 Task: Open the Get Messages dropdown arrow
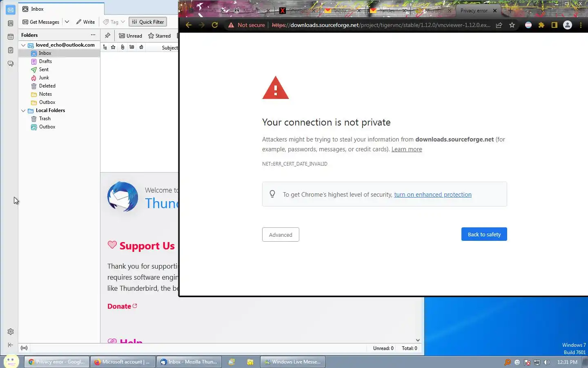67,22
